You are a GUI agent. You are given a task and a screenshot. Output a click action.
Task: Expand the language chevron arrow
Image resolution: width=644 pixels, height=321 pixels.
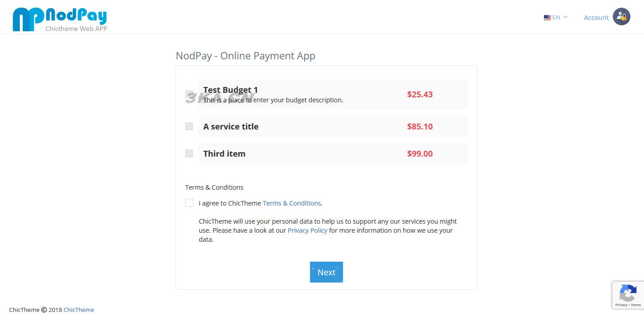pos(566,17)
